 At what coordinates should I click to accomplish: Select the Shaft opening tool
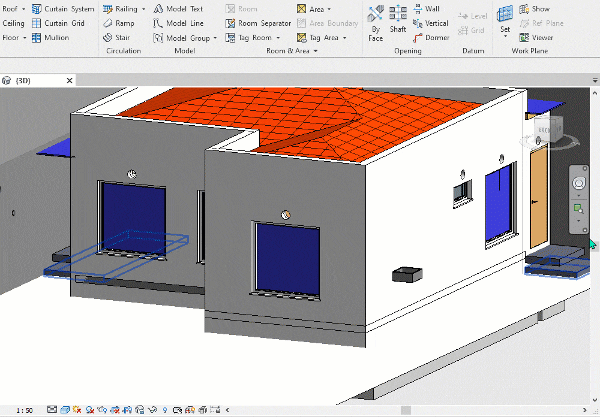[x=398, y=19]
